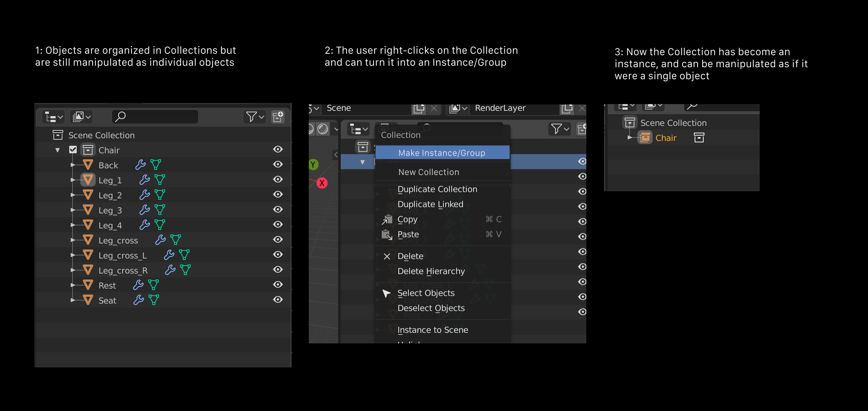The image size is (868, 411).
Task: Click the Leg_cross_L mesh data icon
Action: click(x=184, y=255)
